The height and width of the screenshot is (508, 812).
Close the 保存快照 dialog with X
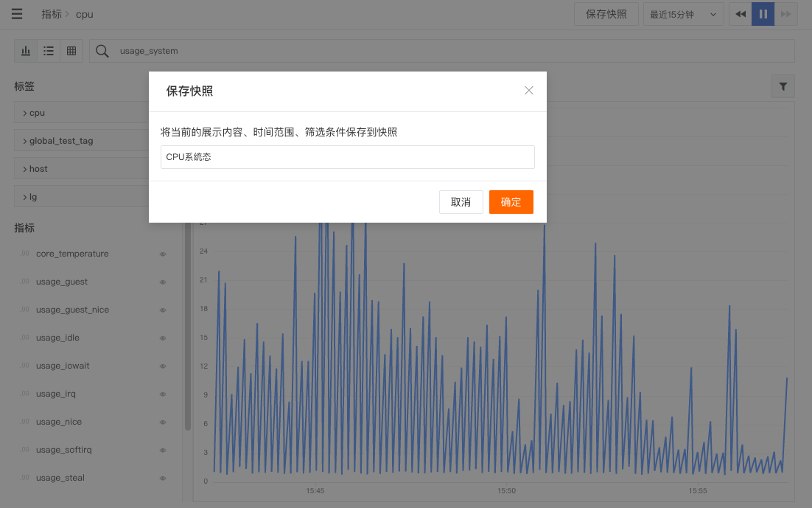tap(529, 91)
